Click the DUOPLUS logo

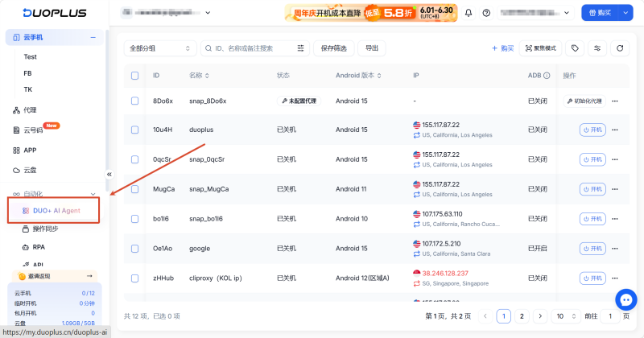(55, 13)
